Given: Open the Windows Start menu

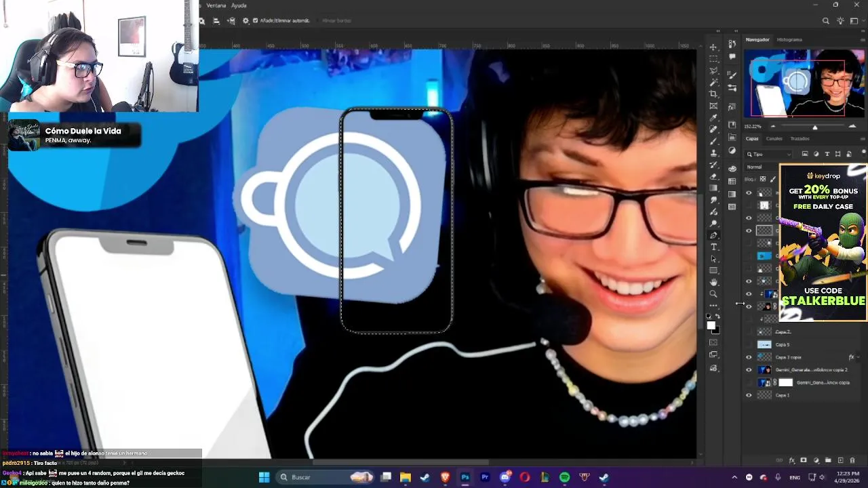Looking at the screenshot, I should pyautogui.click(x=264, y=477).
